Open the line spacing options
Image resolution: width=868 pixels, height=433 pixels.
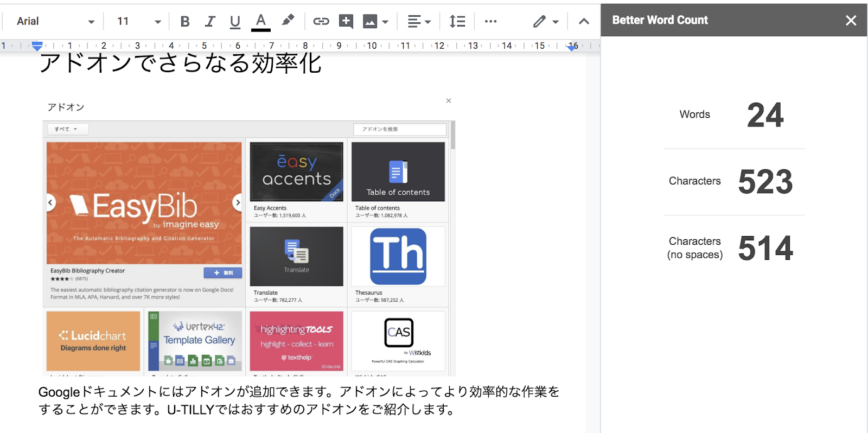click(457, 22)
